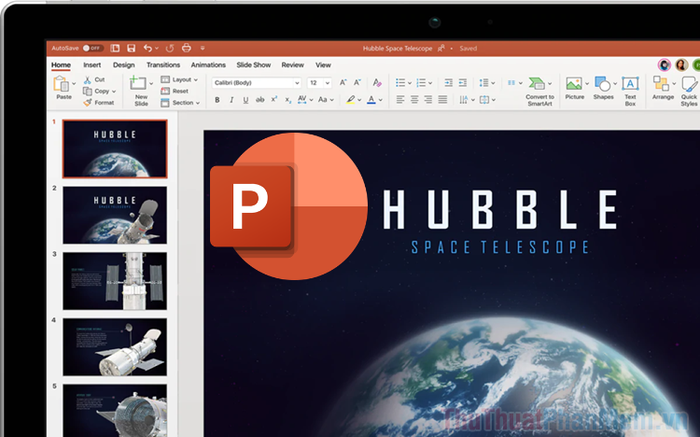Viewport: 700px width, 437px height.
Task: Select slide 3 thumbnail in the panel
Action: coord(115,281)
